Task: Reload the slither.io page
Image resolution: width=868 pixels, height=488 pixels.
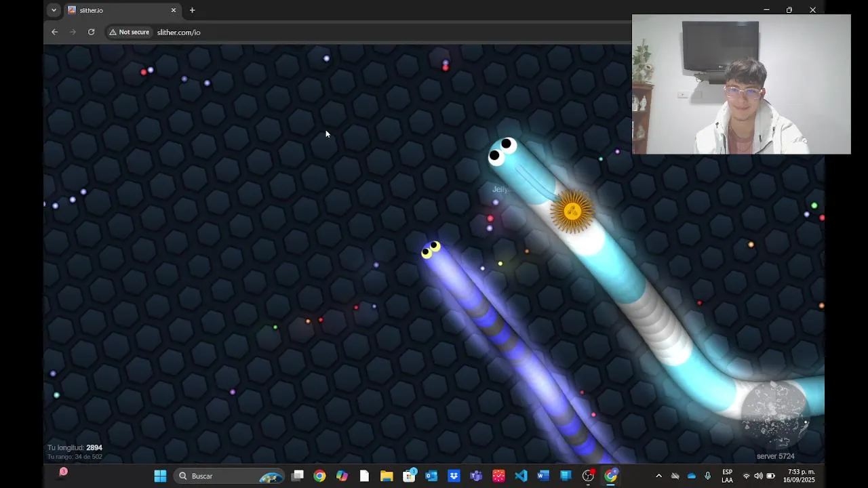Action: coord(91,32)
